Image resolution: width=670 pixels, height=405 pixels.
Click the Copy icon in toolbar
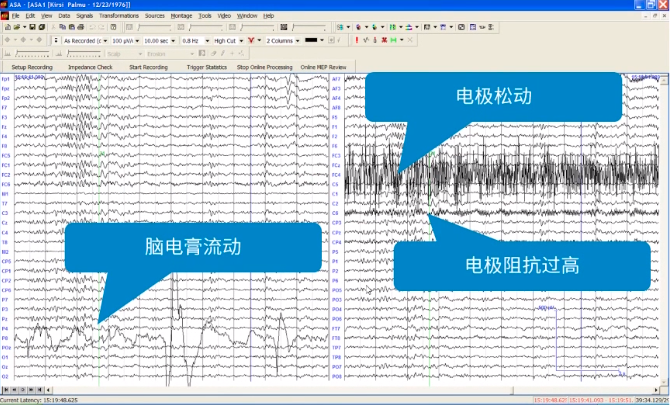coord(62,27)
